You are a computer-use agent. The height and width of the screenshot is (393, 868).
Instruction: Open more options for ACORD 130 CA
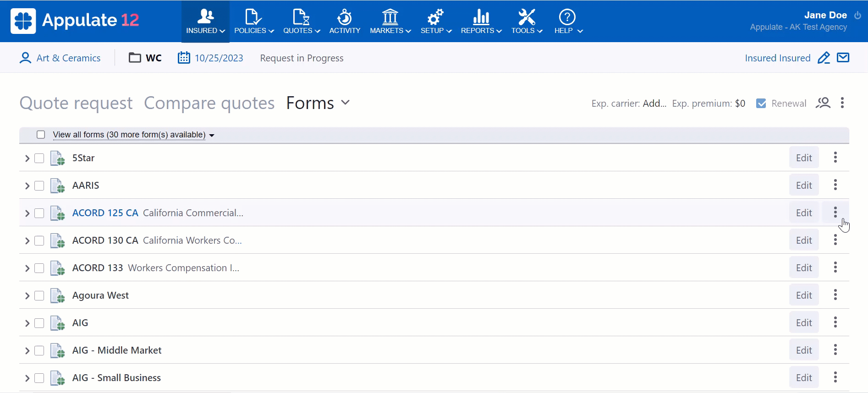tap(835, 240)
